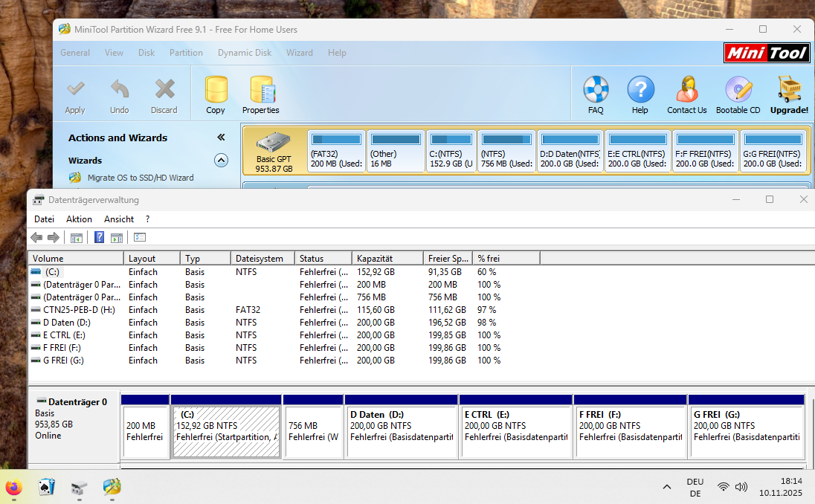The height and width of the screenshot is (504, 815).
Task: Open the Dynamic Disk menu
Action: (245, 53)
